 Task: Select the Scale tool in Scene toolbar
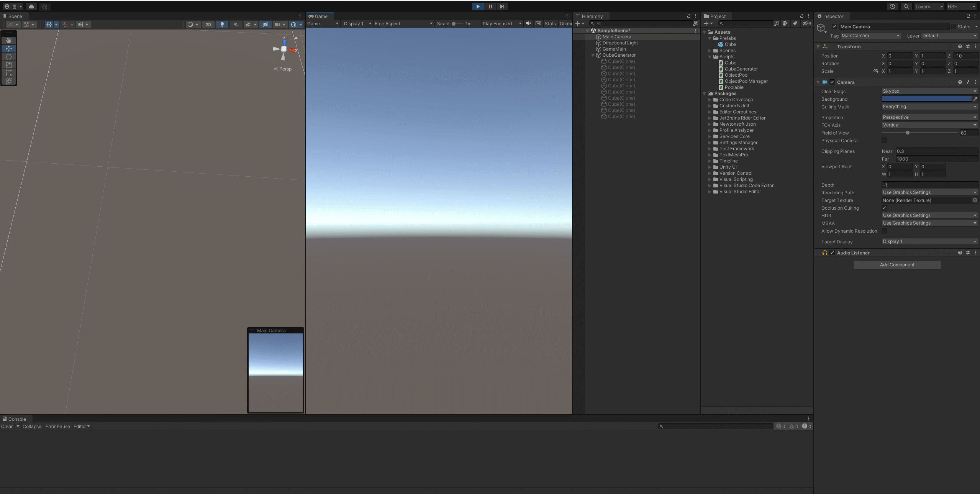pyautogui.click(x=9, y=65)
